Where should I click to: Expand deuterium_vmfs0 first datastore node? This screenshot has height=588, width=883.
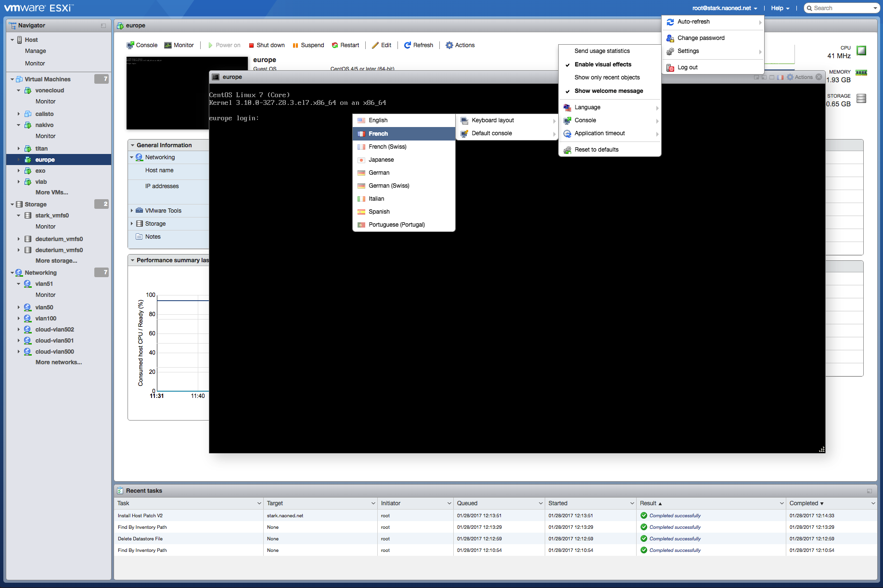pyautogui.click(x=19, y=239)
